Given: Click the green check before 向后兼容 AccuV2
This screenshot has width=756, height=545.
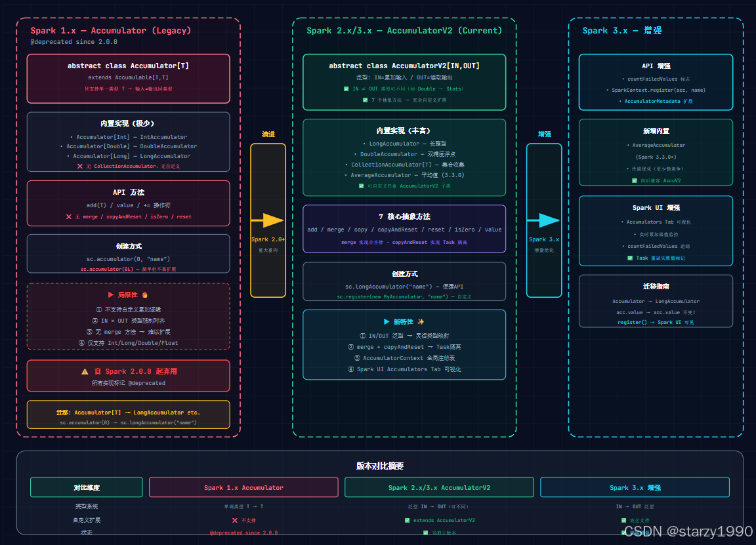Looking at the screenshot, I should 635,181.
